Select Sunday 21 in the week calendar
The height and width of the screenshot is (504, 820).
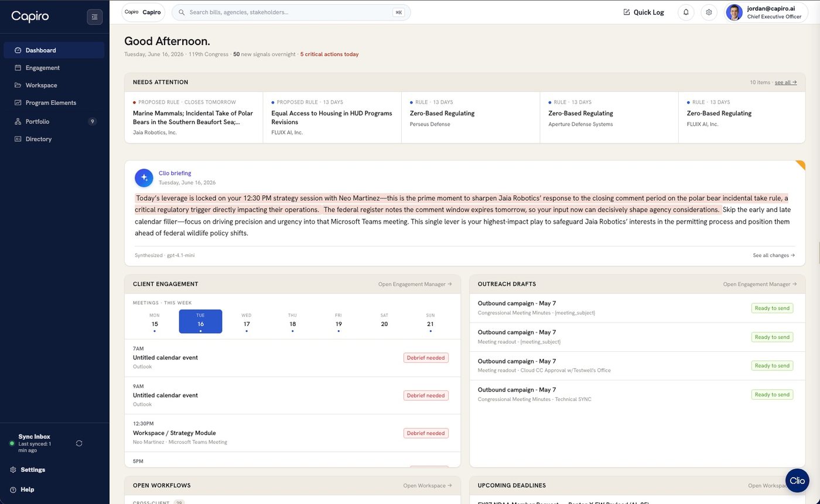click(x=430, y=321)
